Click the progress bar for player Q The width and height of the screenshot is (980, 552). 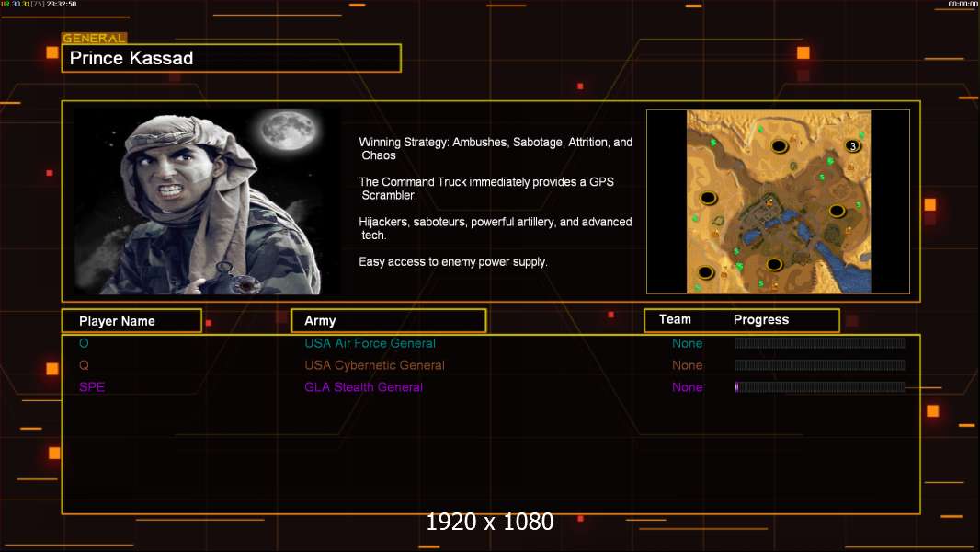(820, 364)
